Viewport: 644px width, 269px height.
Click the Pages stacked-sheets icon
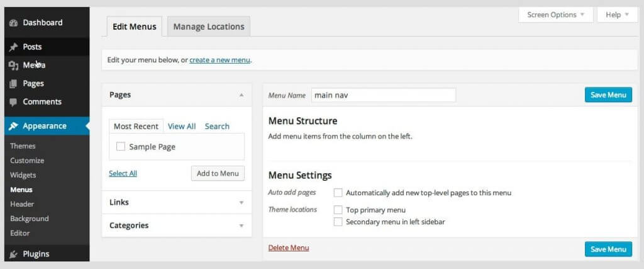click(14, 84)
